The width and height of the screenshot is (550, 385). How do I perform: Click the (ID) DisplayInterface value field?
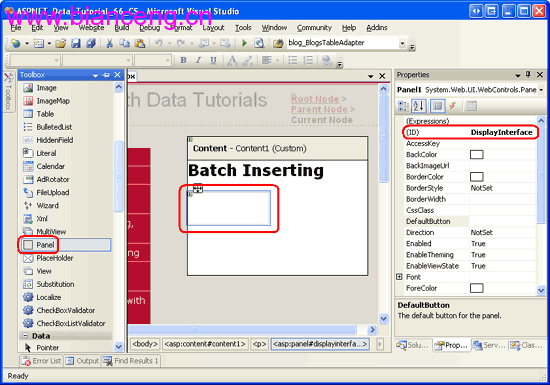tap(502, 132)
